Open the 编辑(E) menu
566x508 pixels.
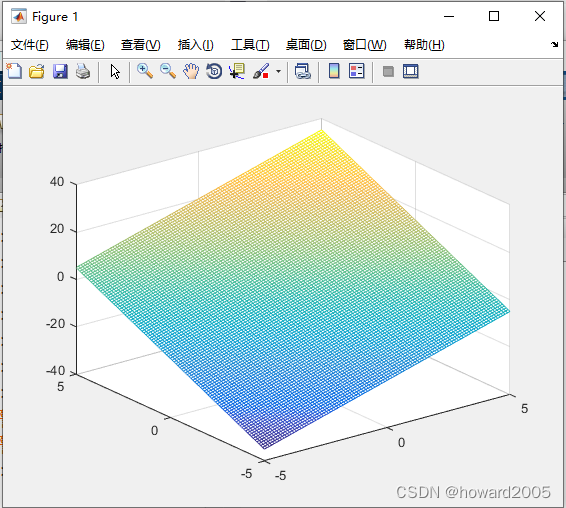pos(85,45)
